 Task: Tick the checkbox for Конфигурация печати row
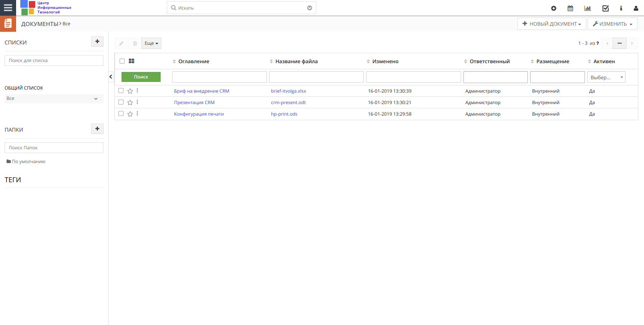tap(121, 114)
